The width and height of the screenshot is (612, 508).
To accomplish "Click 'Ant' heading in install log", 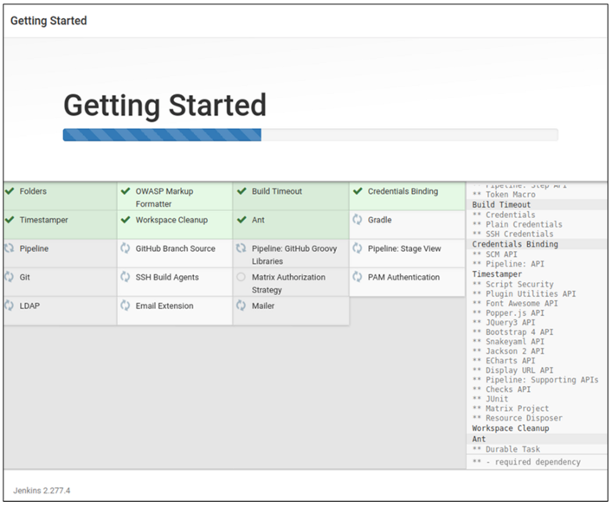I will [479, 439].
